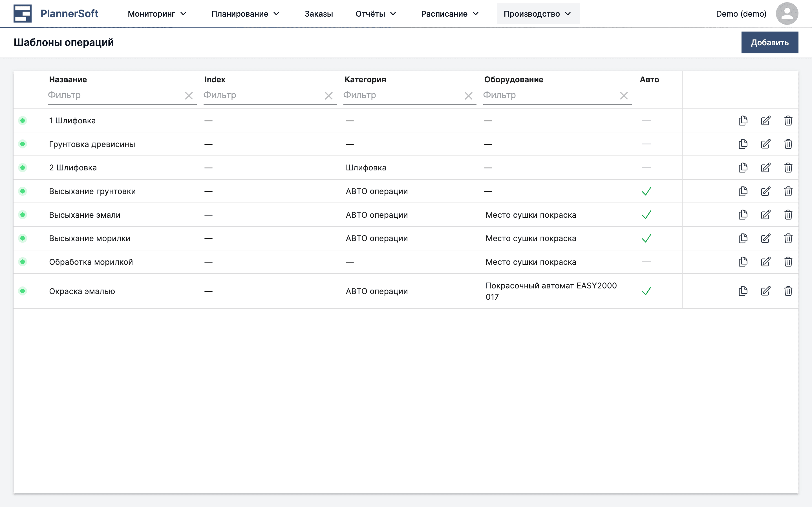Open user avatar profile icon
The image size is (812, 507).
click(x=787, y=14)
